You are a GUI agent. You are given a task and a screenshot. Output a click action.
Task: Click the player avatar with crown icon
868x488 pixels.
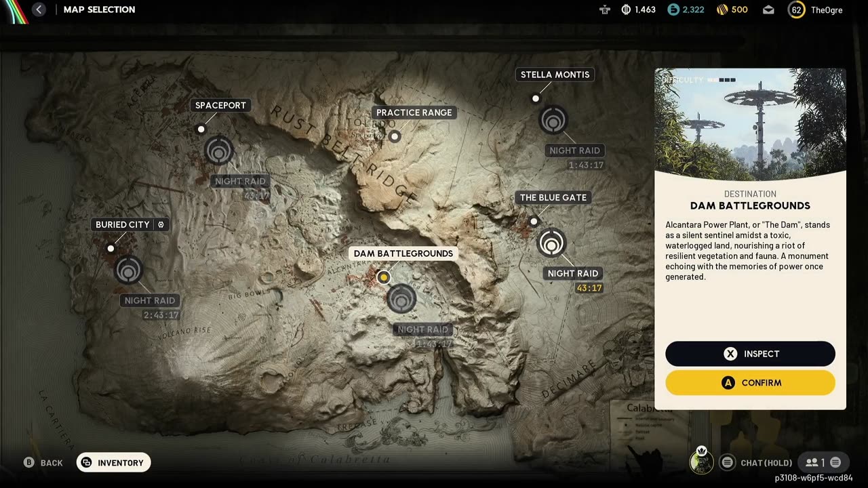coord(701,461)
